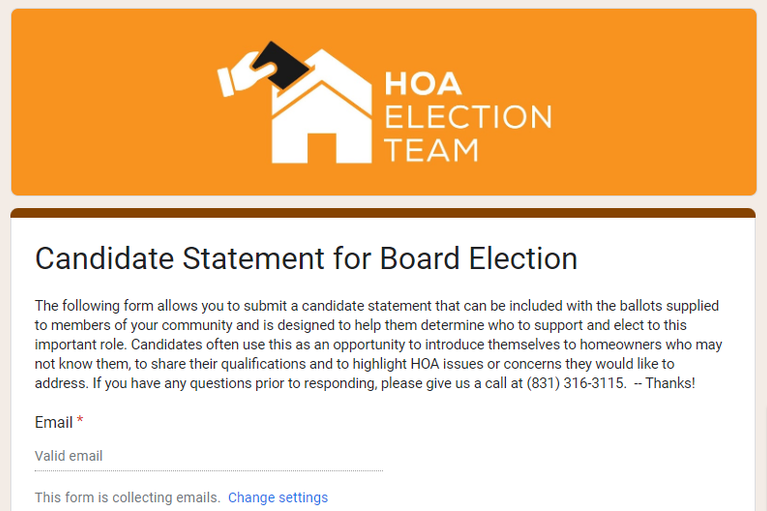Image resolution: width=767 pixels, height=511 pixels.
Task: Click the form description paragraph
Action: pyautogui.click(x=378, y=344)
